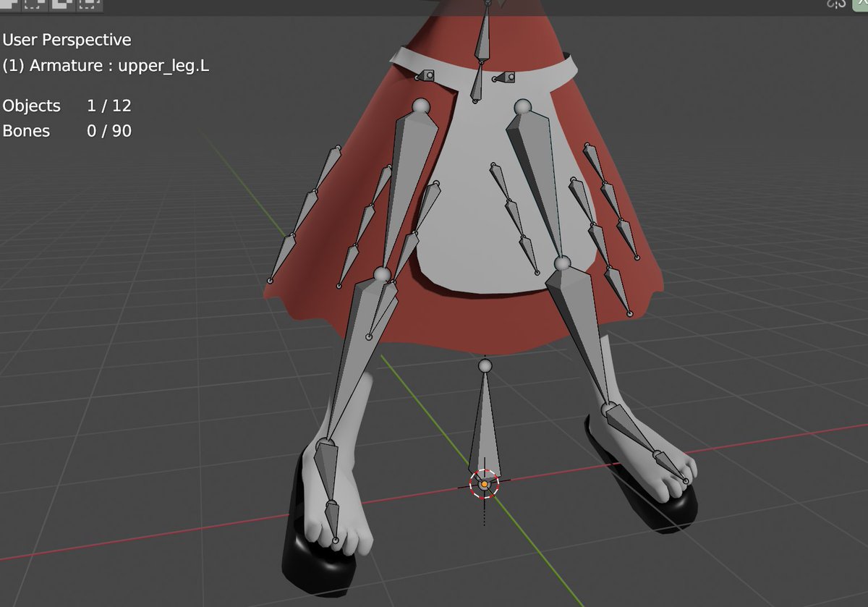Click the "0 / 90" bones count
The image size is (868, 607).
pyautogui.click(x=109, y=131)
